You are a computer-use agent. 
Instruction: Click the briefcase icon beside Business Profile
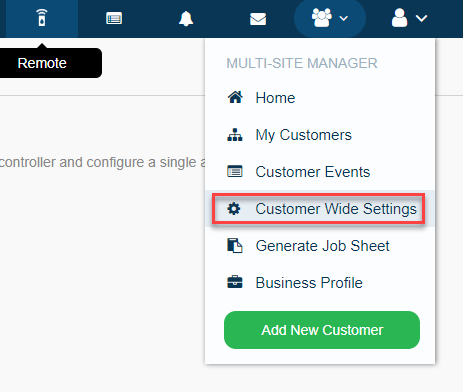click(235, 282)
